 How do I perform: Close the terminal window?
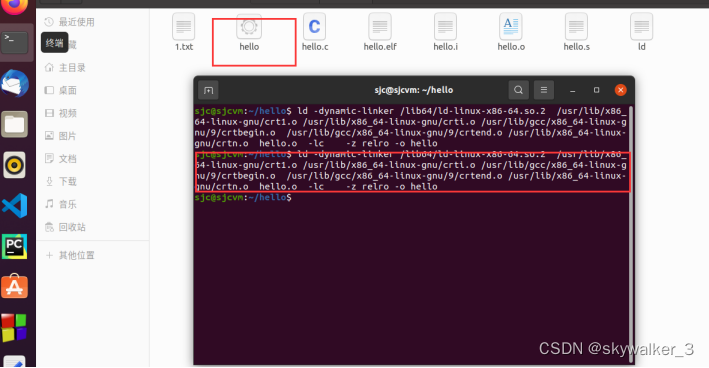pyautogui.click(x=620, y=90)
